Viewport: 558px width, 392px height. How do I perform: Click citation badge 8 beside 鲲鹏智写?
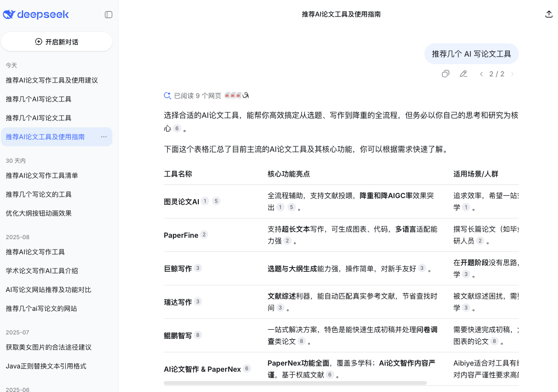tap(198, 335)
